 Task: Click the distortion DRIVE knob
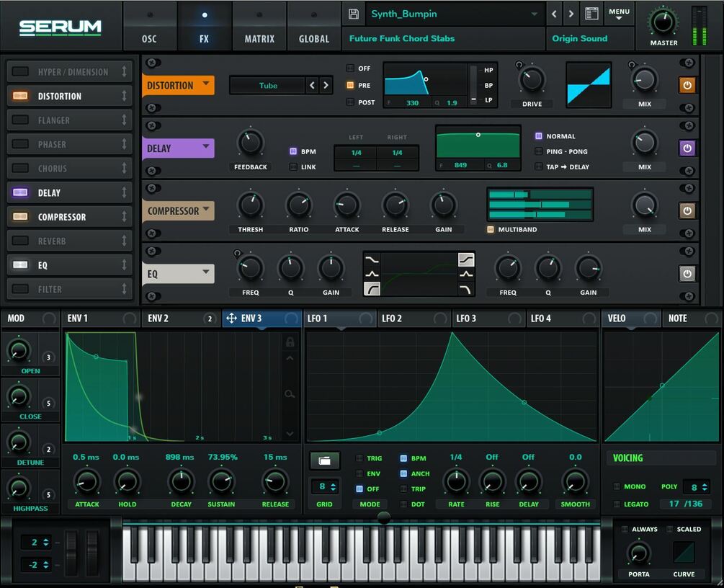(532, 79)
